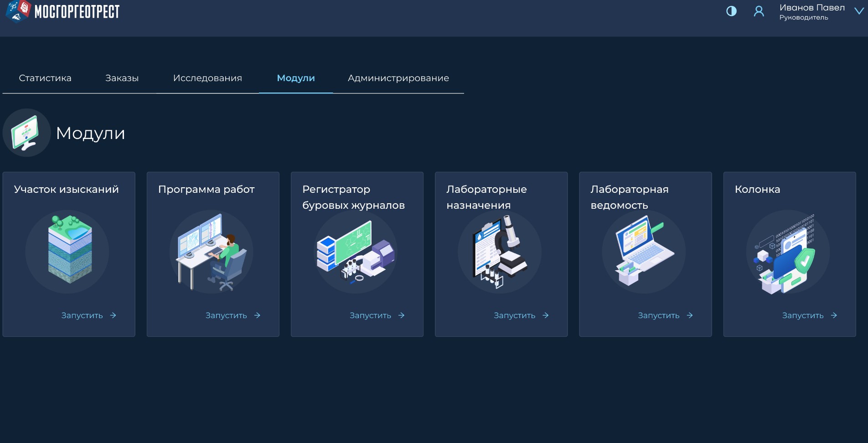Select the Администрирование tab
The width and height of the screenshot is (868, 443).
pos(398,78)
